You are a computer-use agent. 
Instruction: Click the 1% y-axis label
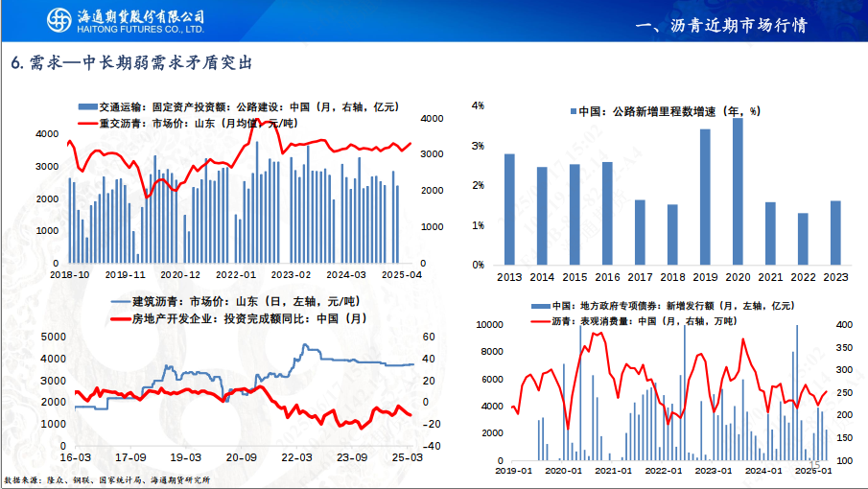coord(478,225)
